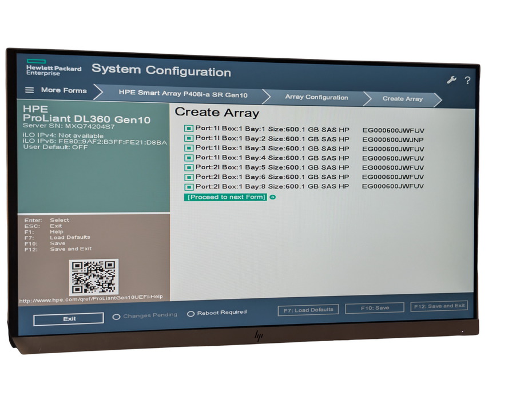This screenshot has width=532, height=400.
Task: Click F12: Save and Exit hint in sidebar
Action: coord(58,249)
